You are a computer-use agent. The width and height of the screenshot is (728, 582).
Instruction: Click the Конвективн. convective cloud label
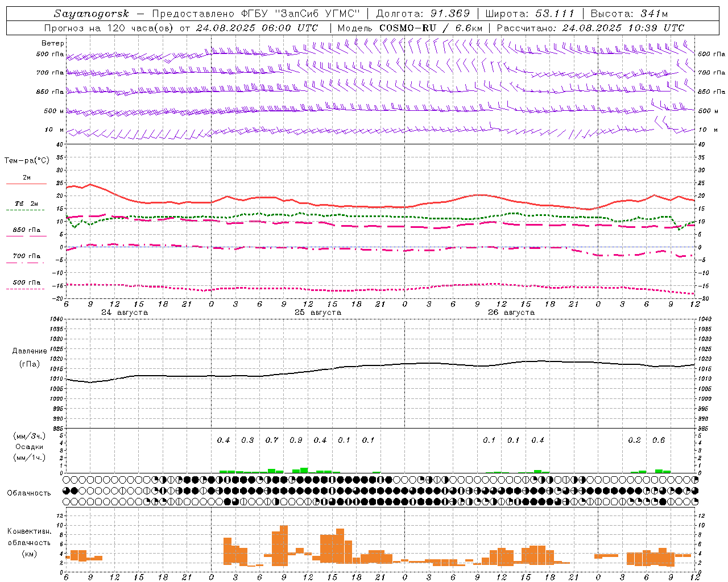pyautogui.click(x=29, y=531)
